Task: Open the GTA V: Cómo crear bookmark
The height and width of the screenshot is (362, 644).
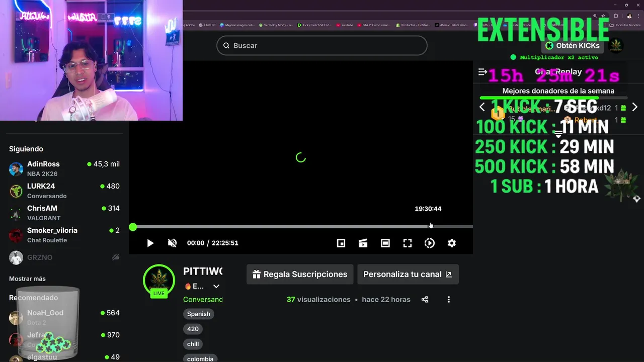Action: pyautogui.click(x=374, y=25)
